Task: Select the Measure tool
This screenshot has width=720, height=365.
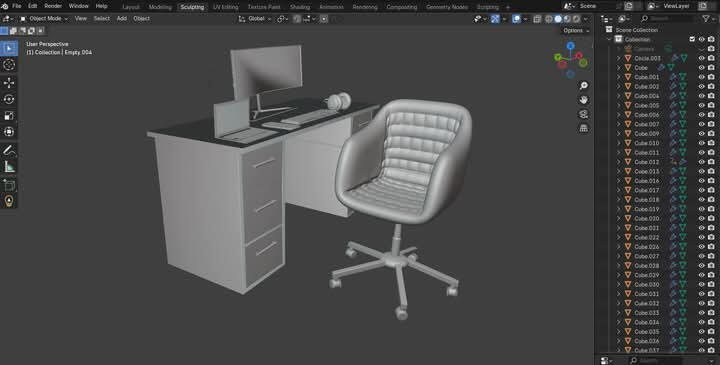Action: [9, 166]
